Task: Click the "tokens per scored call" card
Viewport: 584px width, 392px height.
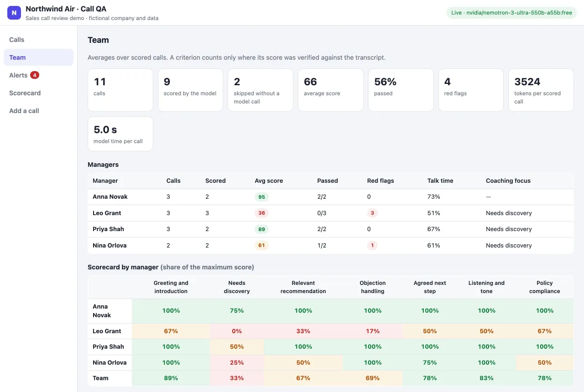Action: coord(541,90)
